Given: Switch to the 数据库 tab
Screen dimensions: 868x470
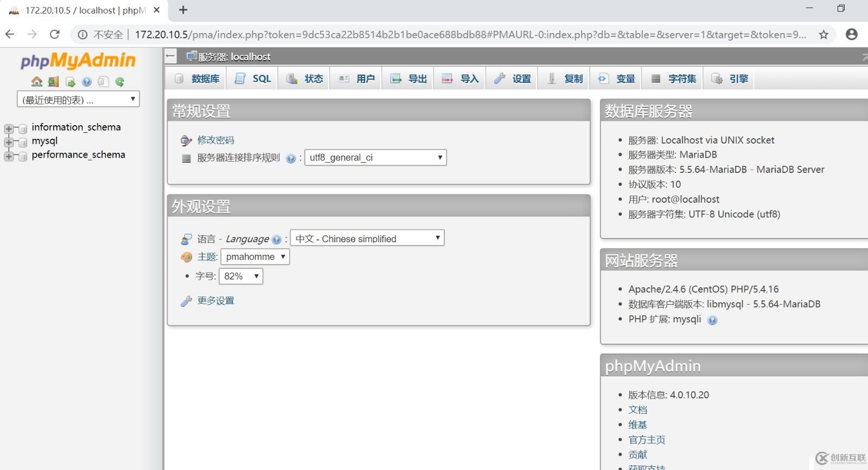Looking at the screenshot, I should click(197, 79).
